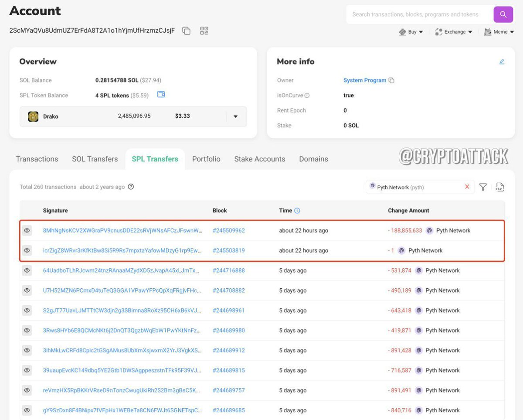Open block #245503819

click(229, 251)
